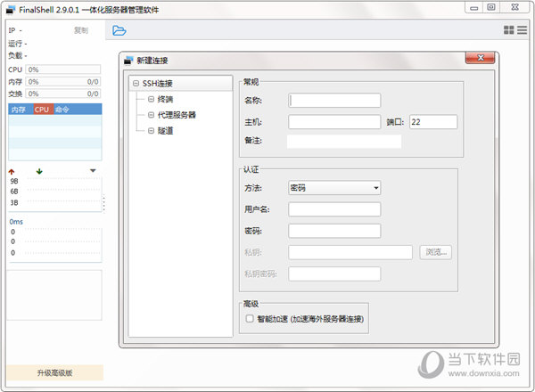Switch to the CPU process tab
535x392 pixels.
coord(42,110)
